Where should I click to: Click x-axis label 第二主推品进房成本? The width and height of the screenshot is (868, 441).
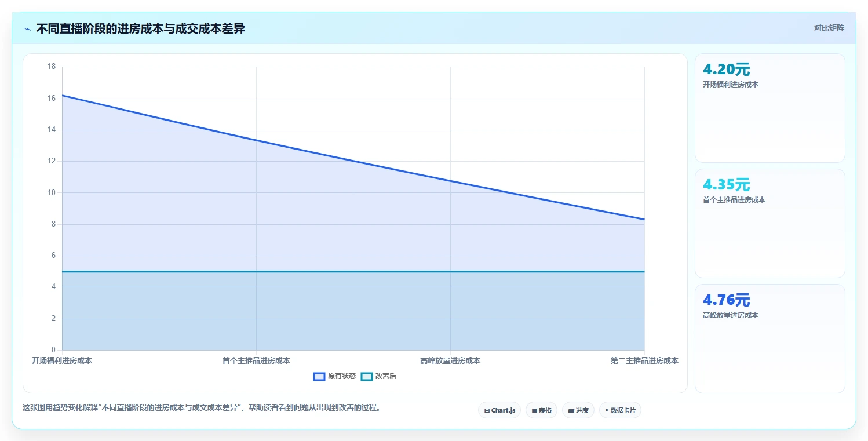coord(644,360)
